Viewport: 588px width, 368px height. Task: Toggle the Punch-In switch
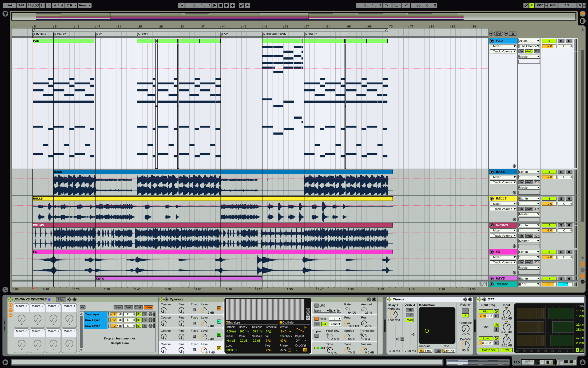(x=387, y=5)
